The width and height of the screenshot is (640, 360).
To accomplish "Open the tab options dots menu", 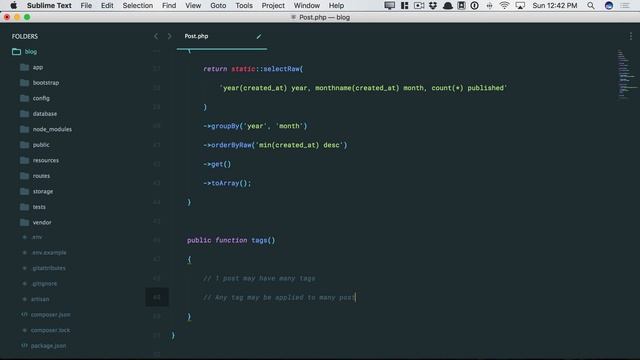I will click(631, 36).
